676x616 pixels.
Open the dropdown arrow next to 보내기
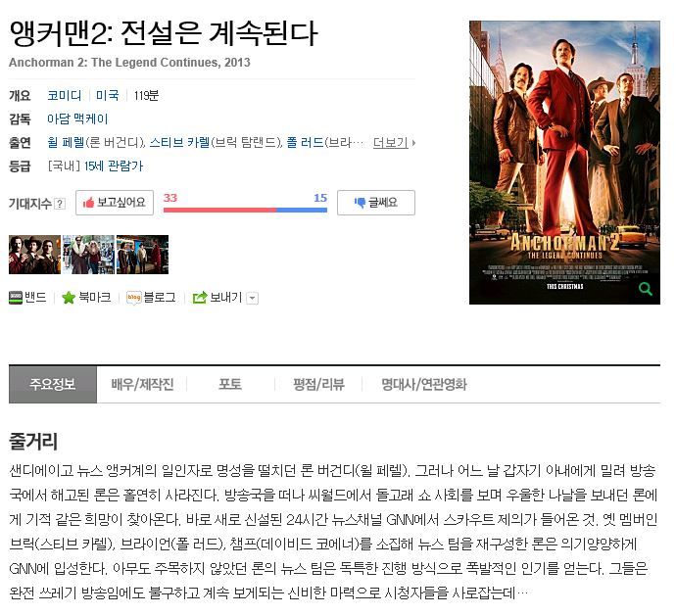[252, 298]
